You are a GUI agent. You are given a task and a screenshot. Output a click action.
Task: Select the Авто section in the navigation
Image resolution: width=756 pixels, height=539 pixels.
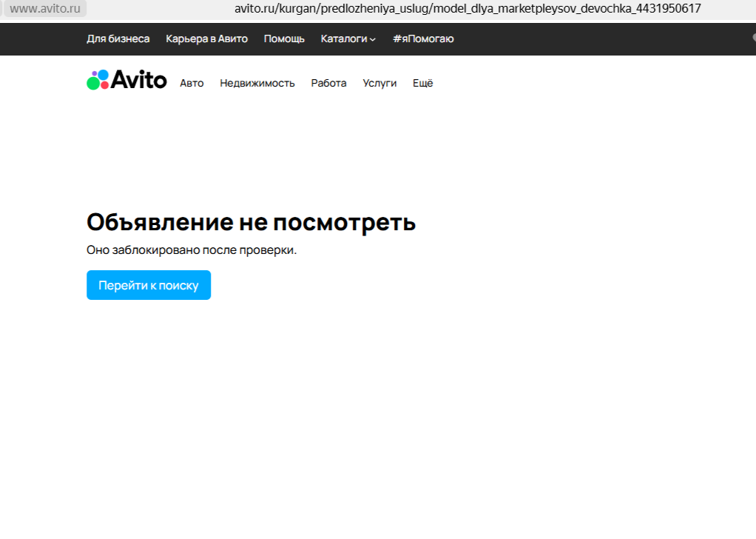(192, 83)
